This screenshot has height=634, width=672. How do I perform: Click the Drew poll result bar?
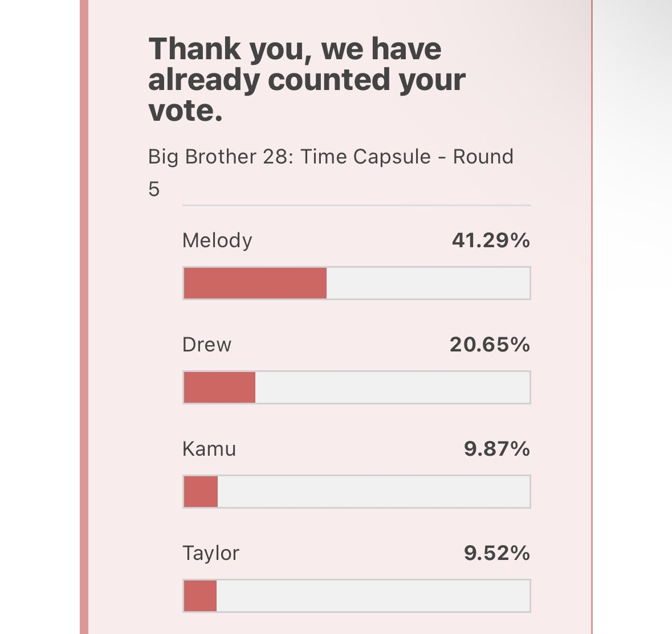[x=357, y=387]
